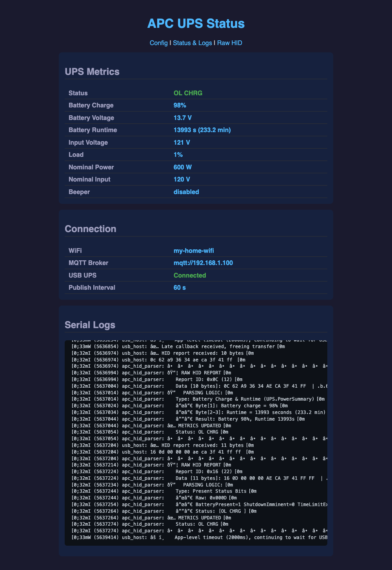
Task: Select the 1% load value
Action: (x=178, y=154)
